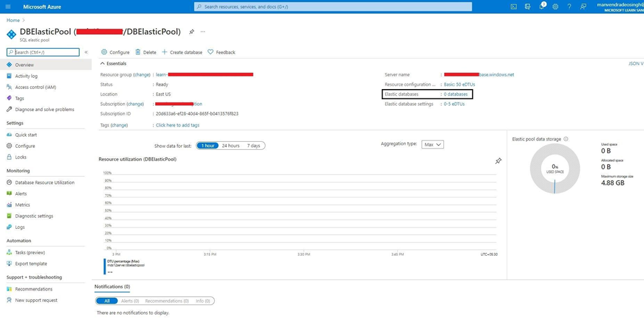644x330 pixels.
Task: Collapse the left sidebar with the double chevron
Action: click(x=86, y=52)
